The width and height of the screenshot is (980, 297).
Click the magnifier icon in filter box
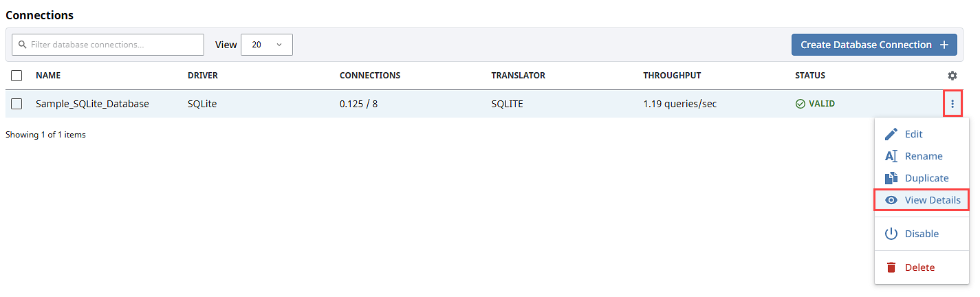click(22, 45)
